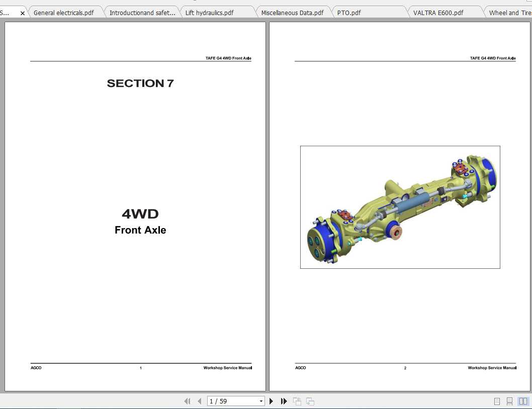Image resolution: width=532 pixels, height=409 pixels.
Task: Click Workshop Service Manual on page 2 footer
Action: tap(492, 368)
